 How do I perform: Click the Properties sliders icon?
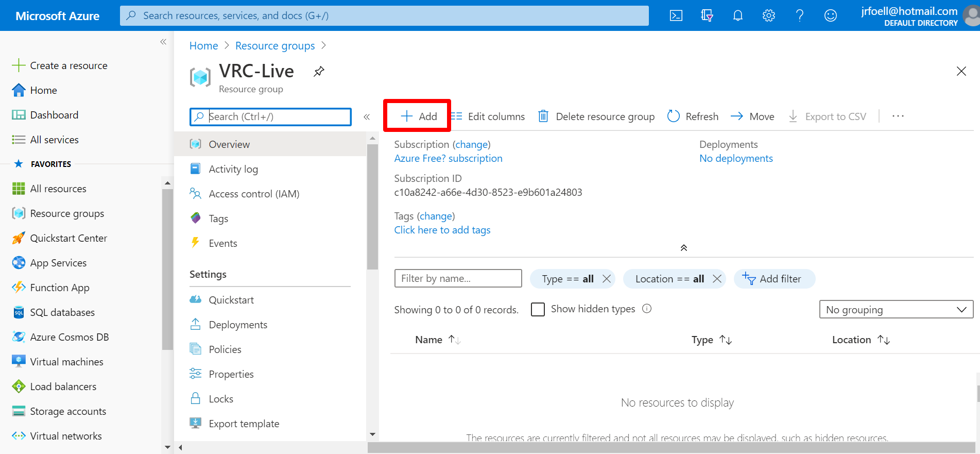click(x=196, y=374)
